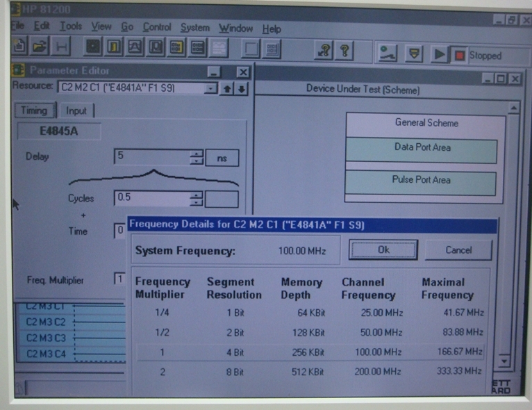Switch to the Timing tab
Image resolution: width=532 pixels, height=410 pixels.
35,110
